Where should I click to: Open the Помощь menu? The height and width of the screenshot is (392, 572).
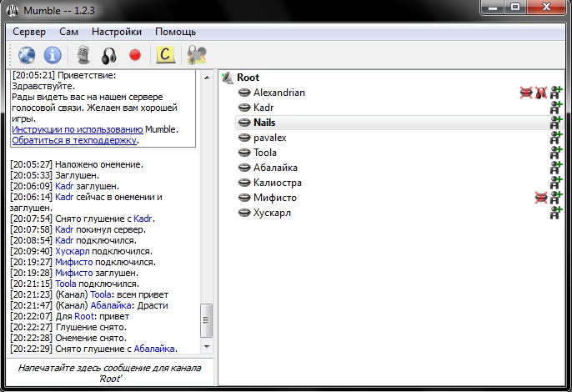(175, 32)
